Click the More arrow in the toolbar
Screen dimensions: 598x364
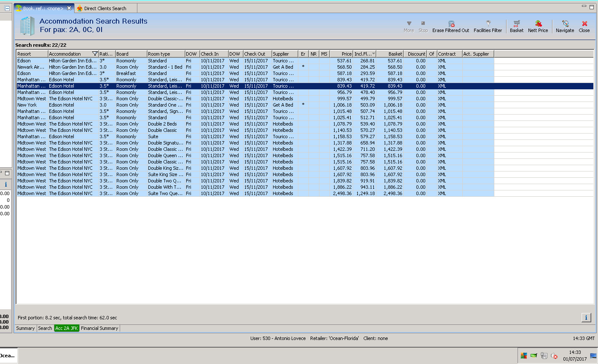tap(409, 27)
